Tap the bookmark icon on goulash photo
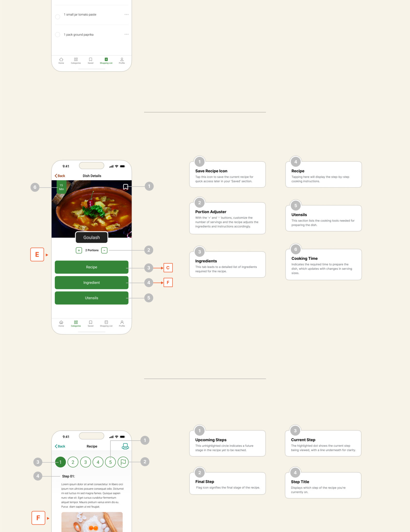410x532 pixels. point(126,187)
